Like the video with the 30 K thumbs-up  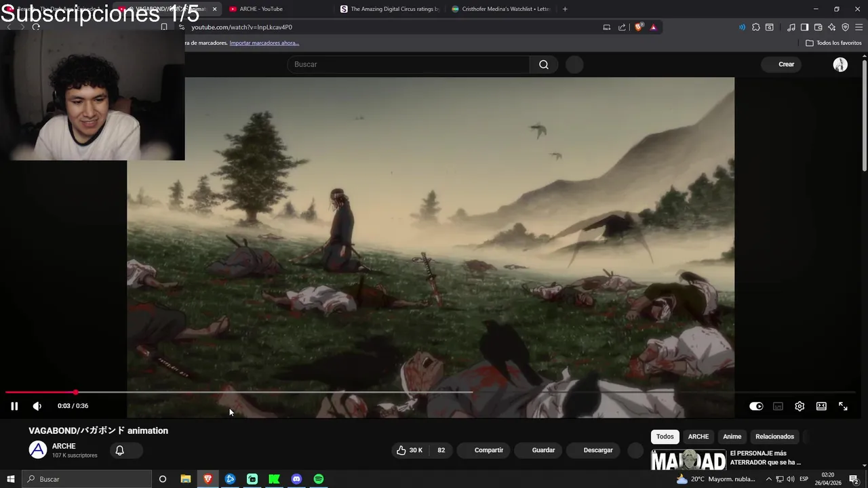pyautogui.click(x=410, y=450)
